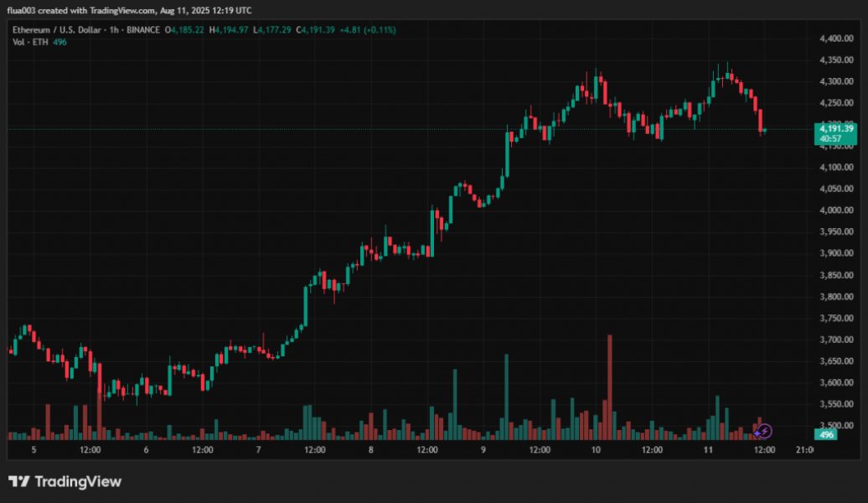Image resolution: width=868 pixels, height=503 pixels.
Task: Click the 3,500.00 price axis label
Action: 835,426
